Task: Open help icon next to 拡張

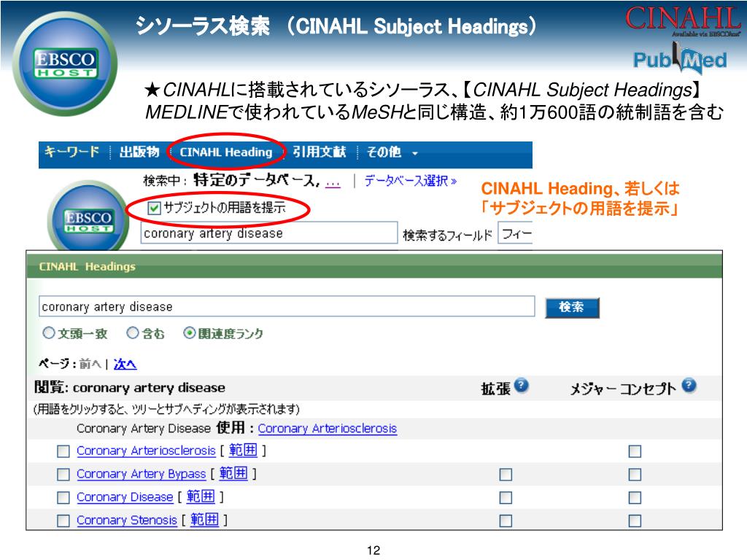Action: pyautogui.click(x=522, y=385)
